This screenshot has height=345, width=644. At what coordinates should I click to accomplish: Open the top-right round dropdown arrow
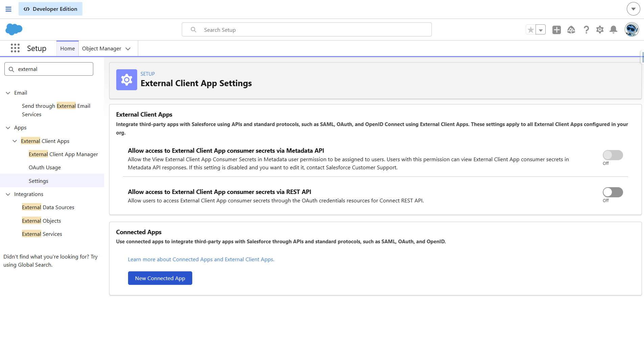click(633, 9)
